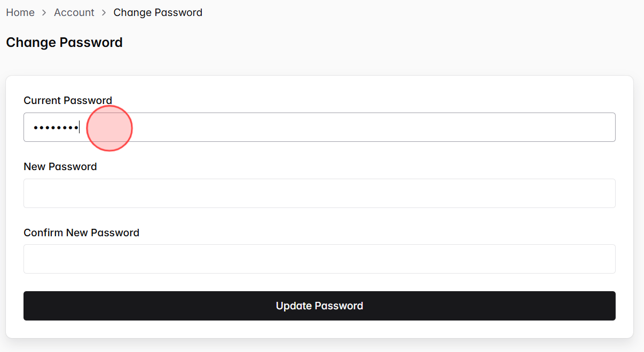Select the Change Password breadcrumb item
Image resolution: width=644 pixels, height=352 pixels.
pos(158,12)
